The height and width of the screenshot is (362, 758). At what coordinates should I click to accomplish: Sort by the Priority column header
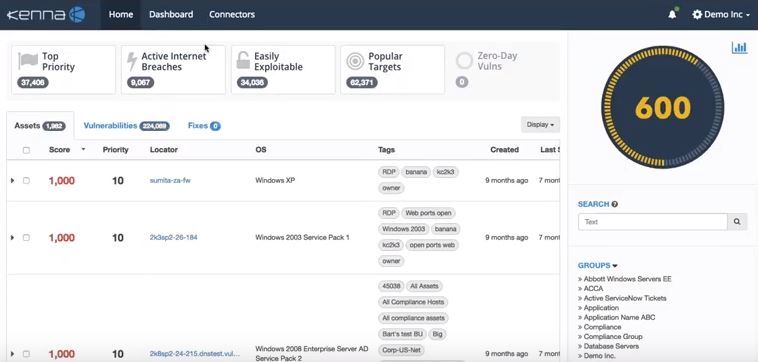click(x=116, y=150)
